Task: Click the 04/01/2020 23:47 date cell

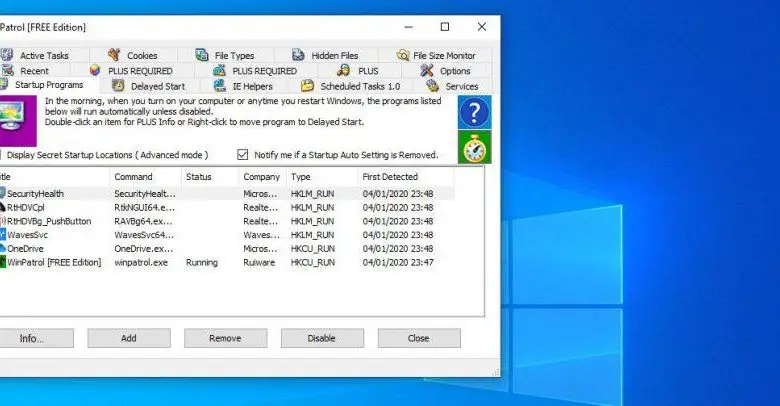Action: pyautogui.click(x=397, y=262)
